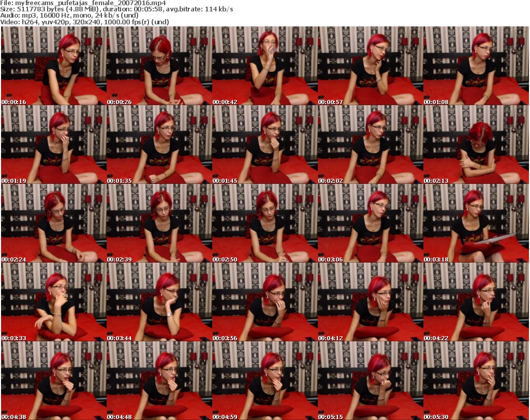Select the thumbnail at 00:01:45
The width and height of the screenshot is (530, 420).
pyautogui.click(x=264, y=144)
